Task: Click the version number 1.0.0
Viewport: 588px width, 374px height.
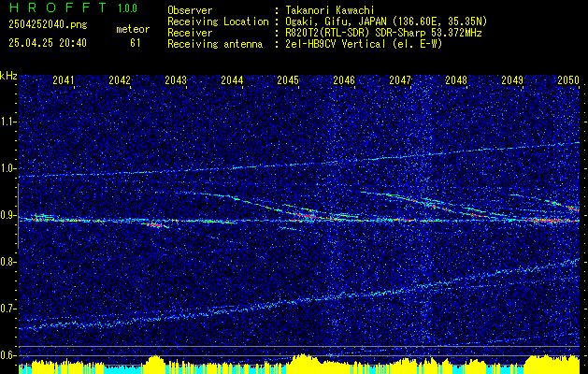Action: (x=127, y=7)
